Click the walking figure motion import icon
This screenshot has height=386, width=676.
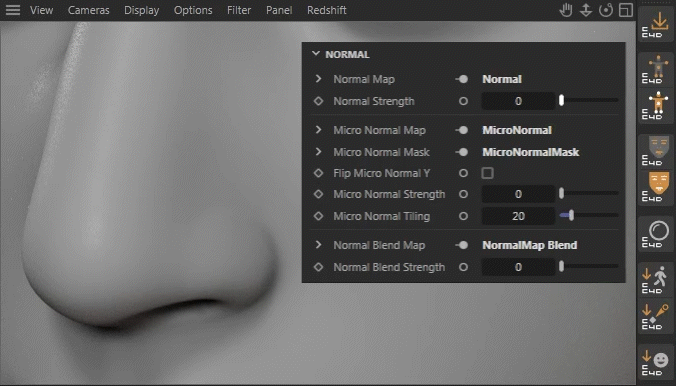click(656, 279)
